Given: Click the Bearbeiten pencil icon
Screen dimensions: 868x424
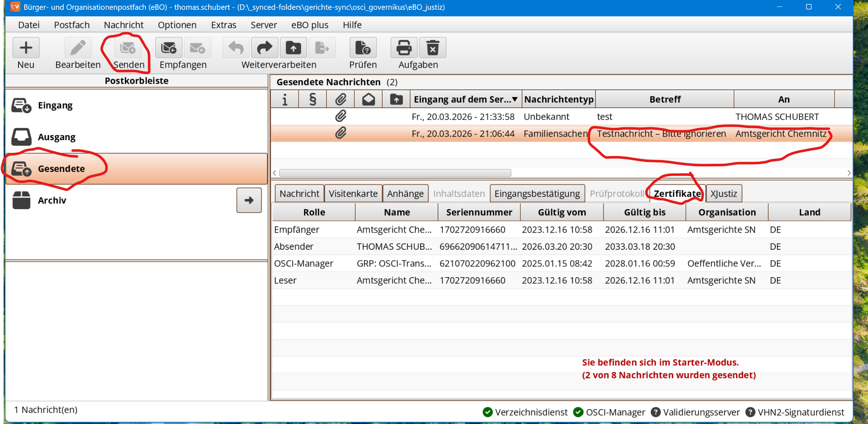Looking at the screenshot, I should click(77, 47).
